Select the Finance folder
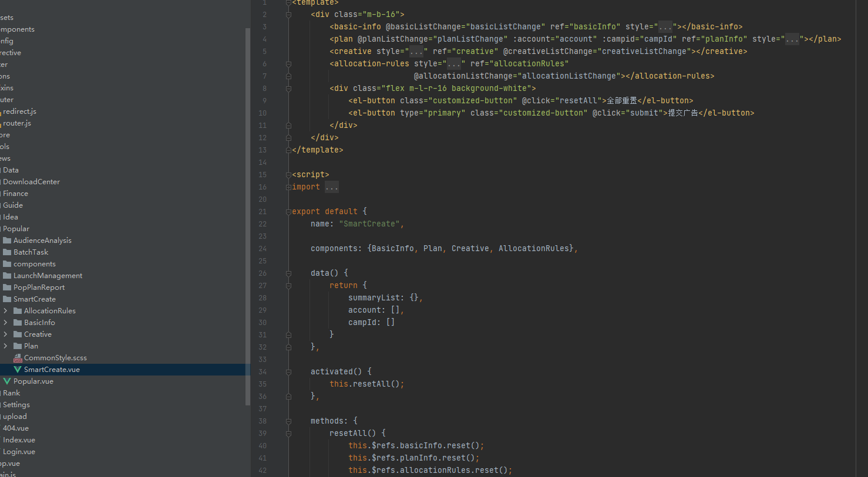 click(15, 194)
